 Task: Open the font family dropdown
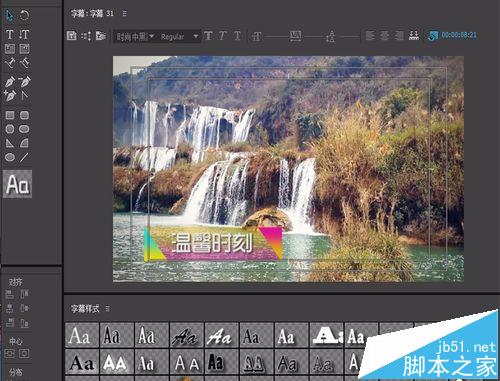pos(135,36)
